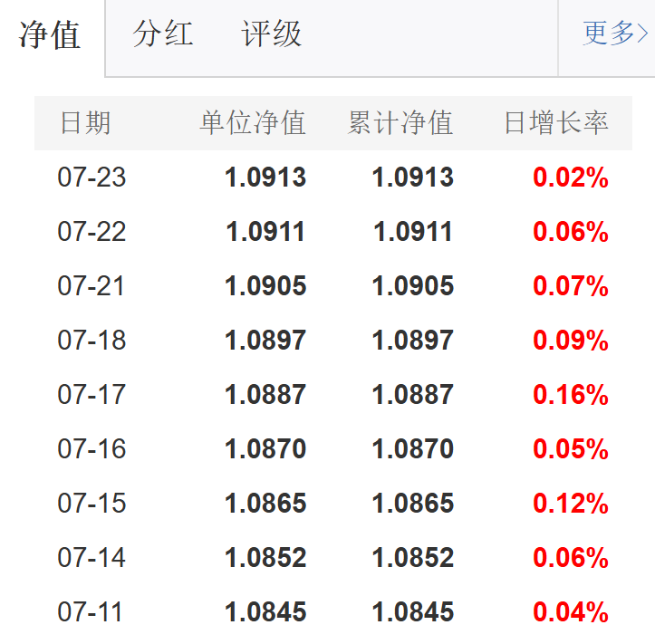Click the 日增长率 column header
The image size is (655, 644).
[x=556, y=123]
